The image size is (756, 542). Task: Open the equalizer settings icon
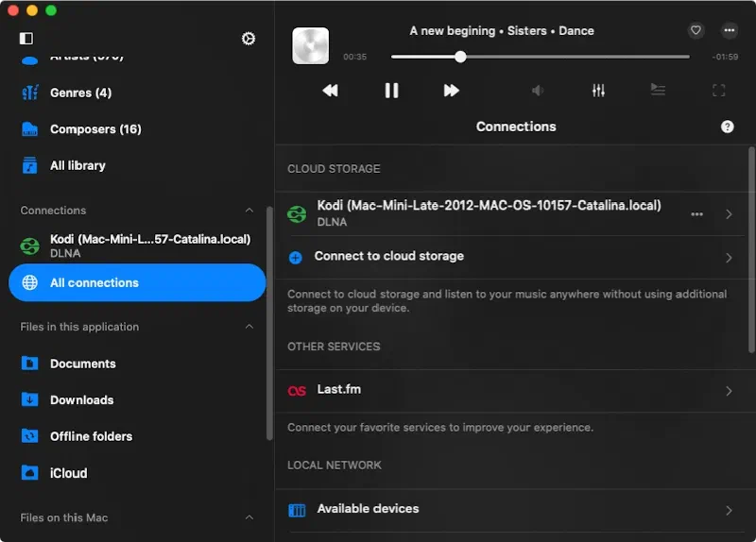[598, 91]
